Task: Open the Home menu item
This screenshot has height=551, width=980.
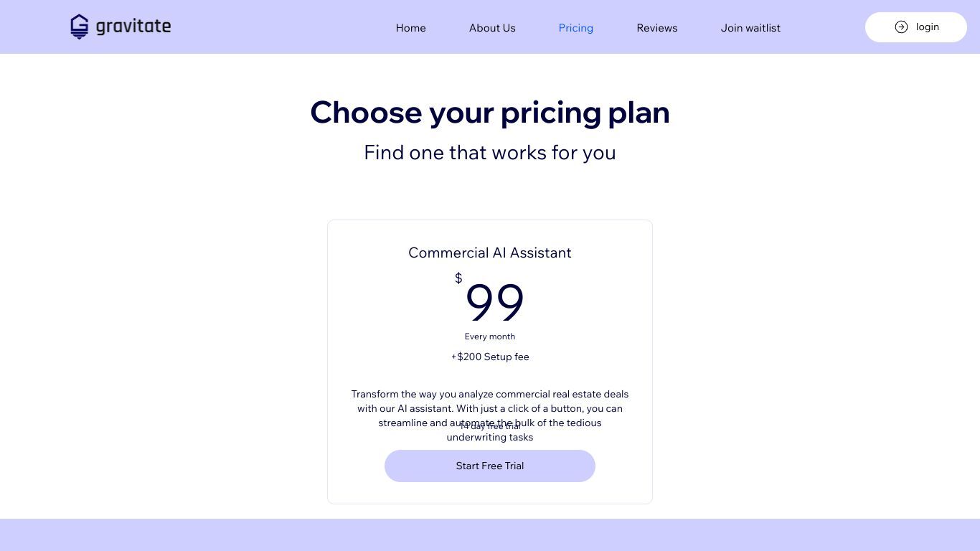Action: pos(410,28)
